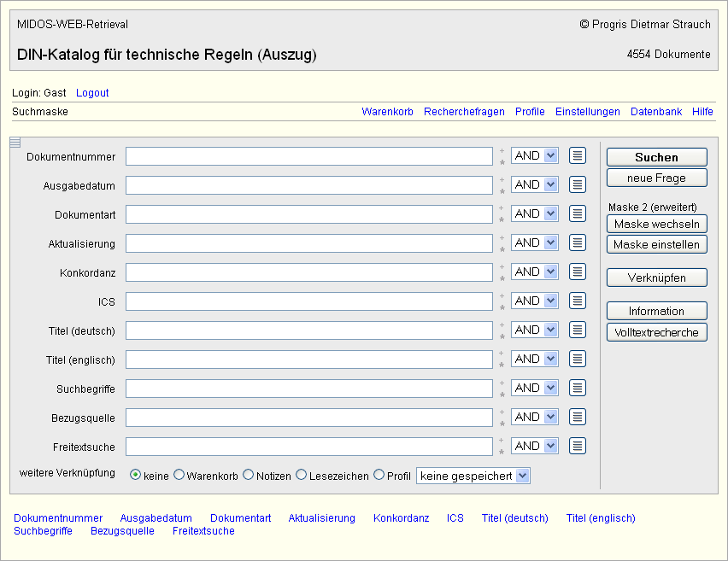The image size is (728, 561).
Task: Open index list icon for Konkordanz row
Action: pyautogui.click(x=578, y=272)
